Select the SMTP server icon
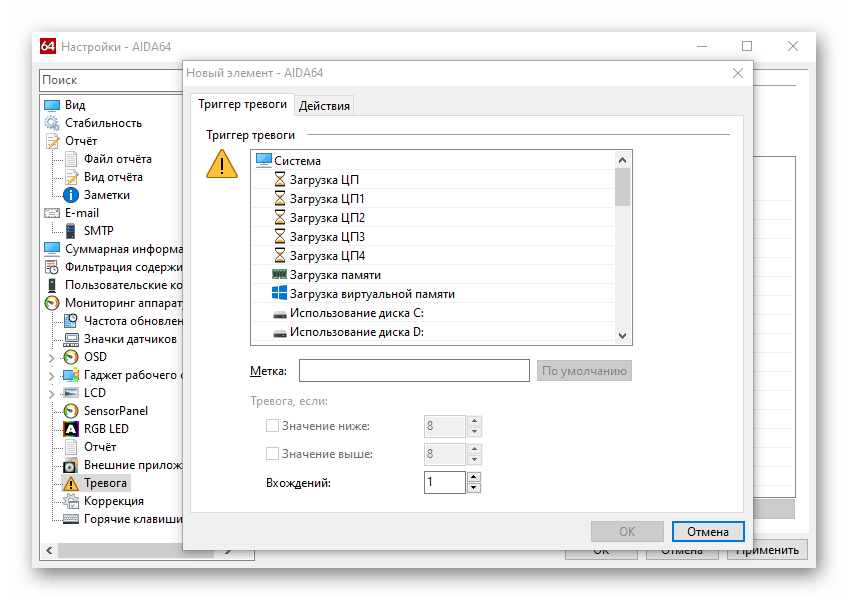Image resolution: width=848 pixels, height=600 pixels. [71, 231]
